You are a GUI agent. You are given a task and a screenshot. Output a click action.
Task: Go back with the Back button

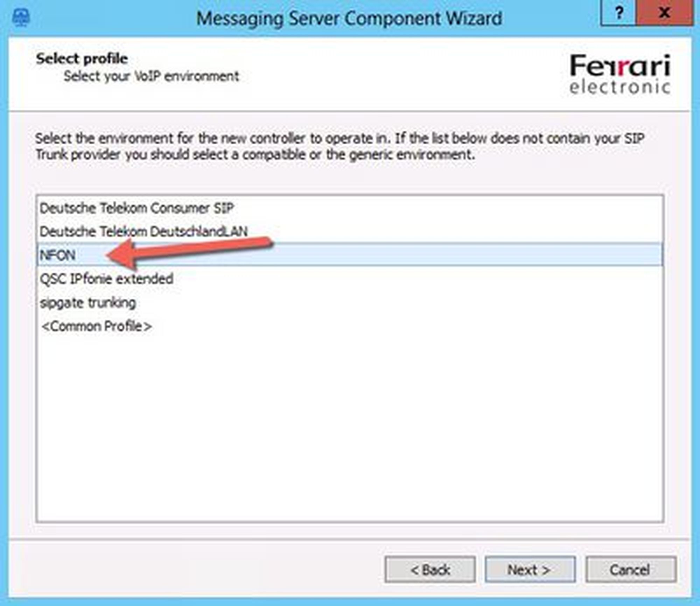(430, 570)
